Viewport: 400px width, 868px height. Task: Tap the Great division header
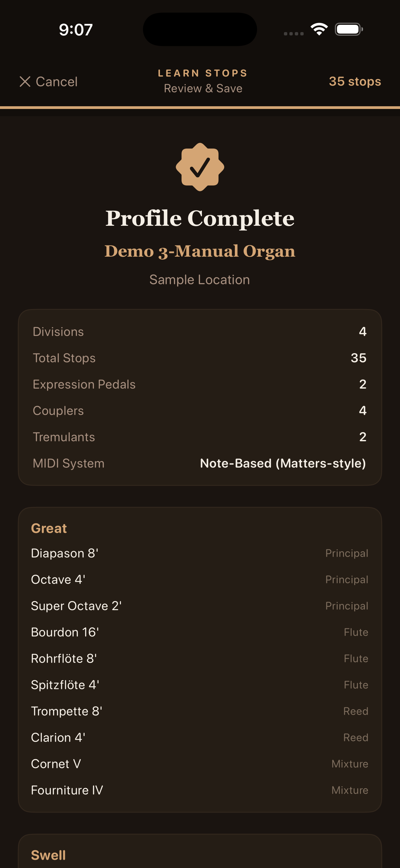[x=49, y=528]
